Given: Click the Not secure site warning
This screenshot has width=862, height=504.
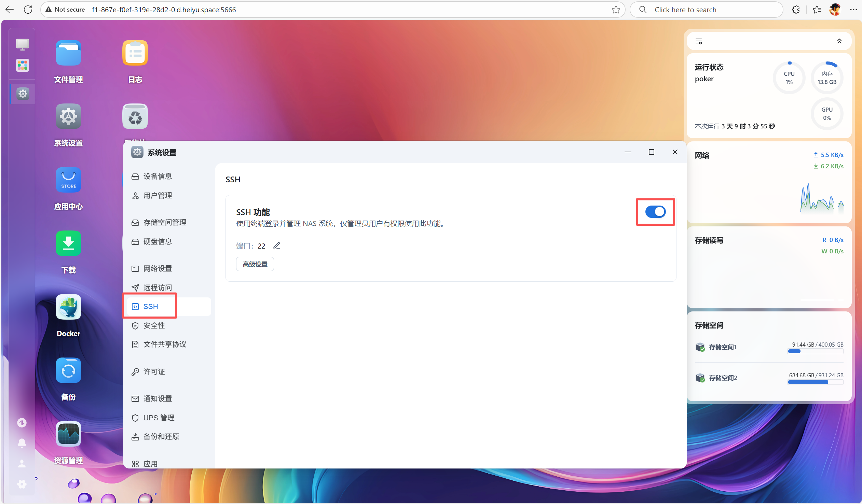Looking at the screenshot, I should [65, 10].
